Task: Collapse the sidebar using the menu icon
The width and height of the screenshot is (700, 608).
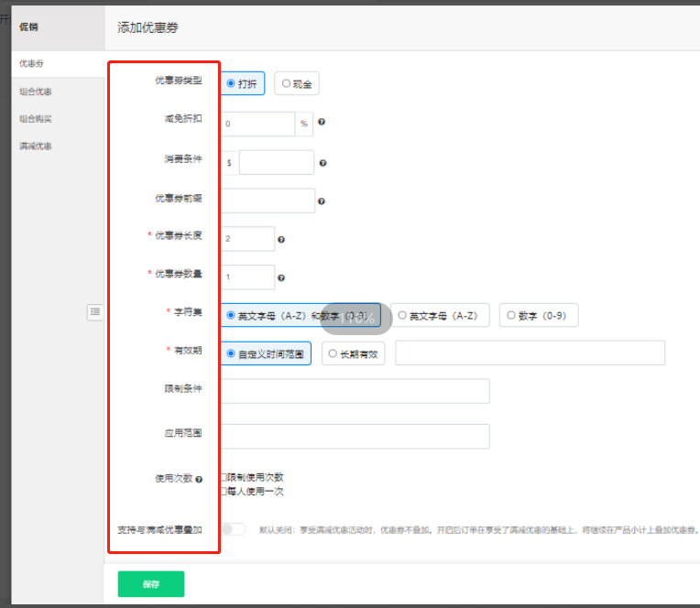Action: point(94,312)
